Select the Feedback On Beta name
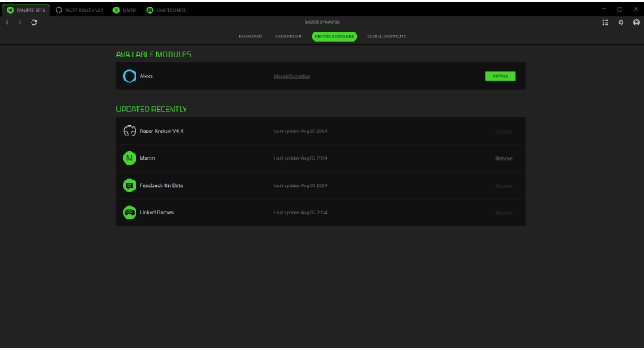The height and width of the screenshot is (350, 644). point(161,185)
